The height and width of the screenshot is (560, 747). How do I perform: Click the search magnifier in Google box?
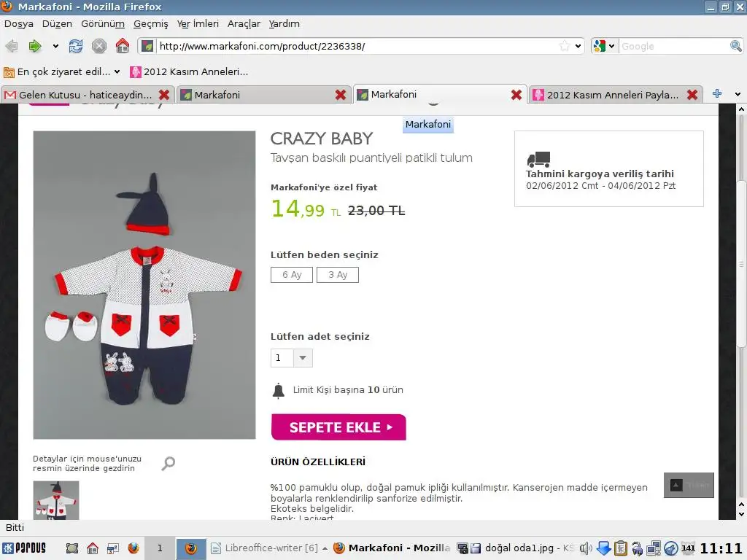coord(735,46)
